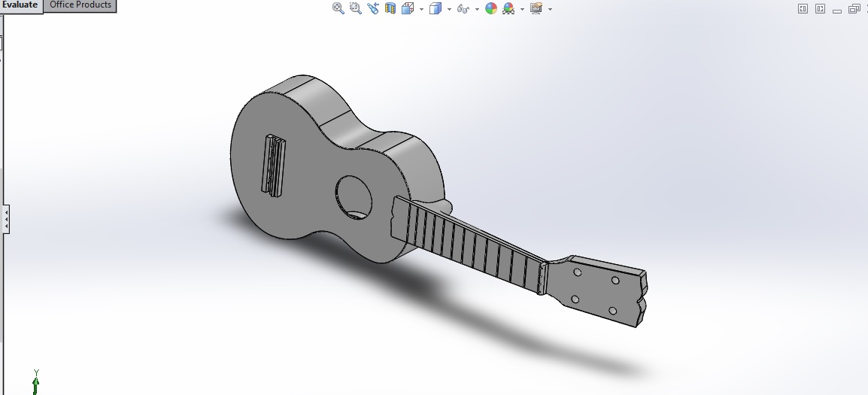The width and height of the screenshot is (868, 395).
Task: Click the Zoom to Fit magnifier icon
Action: [x=338, y=8]
